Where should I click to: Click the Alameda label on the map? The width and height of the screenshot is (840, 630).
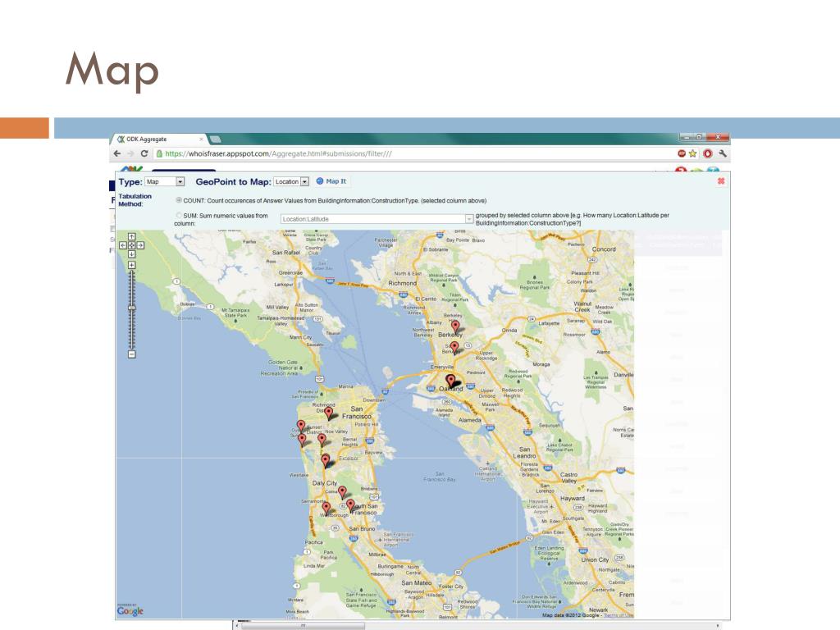(470, 420)
